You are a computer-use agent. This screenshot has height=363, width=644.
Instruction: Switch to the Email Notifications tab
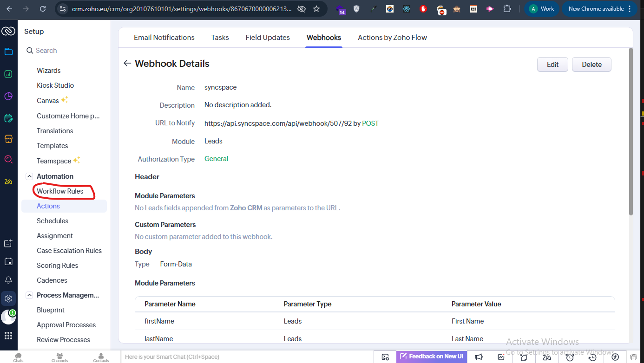click(164, 38)
